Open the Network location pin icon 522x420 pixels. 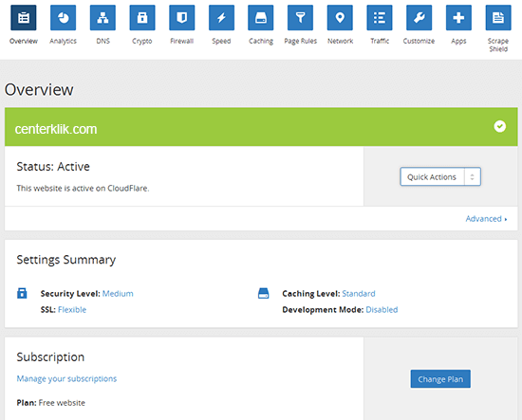[x=340, y=18]
